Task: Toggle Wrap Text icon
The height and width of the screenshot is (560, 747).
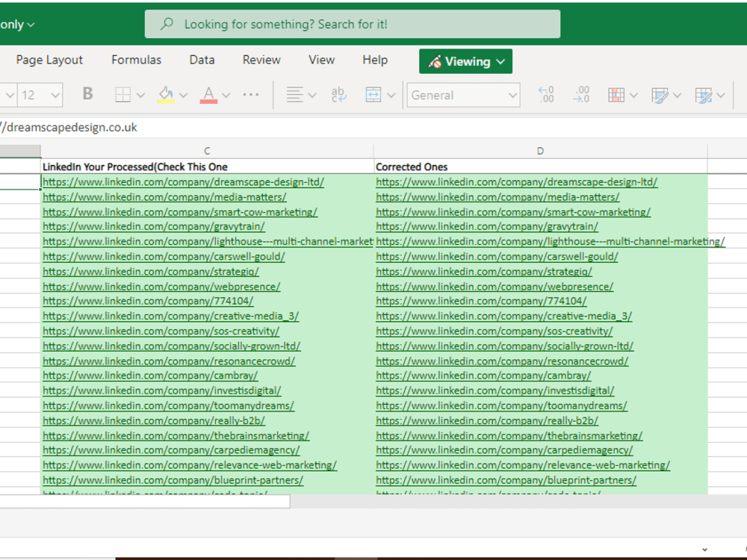Action: point(338,95)
